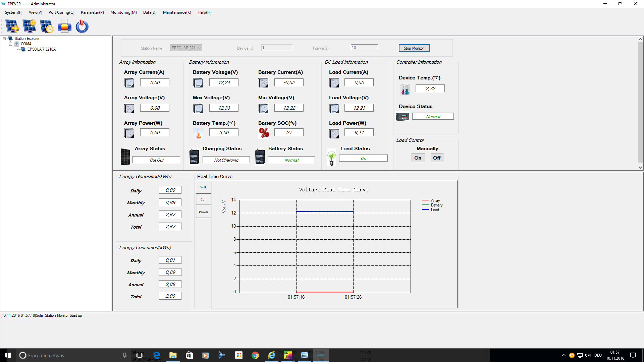Click the Stop Monitor button

[x=414, y=48]
